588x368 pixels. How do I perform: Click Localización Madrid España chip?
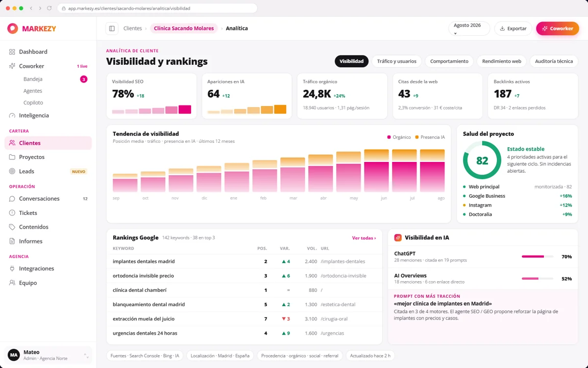coord(220,356)
